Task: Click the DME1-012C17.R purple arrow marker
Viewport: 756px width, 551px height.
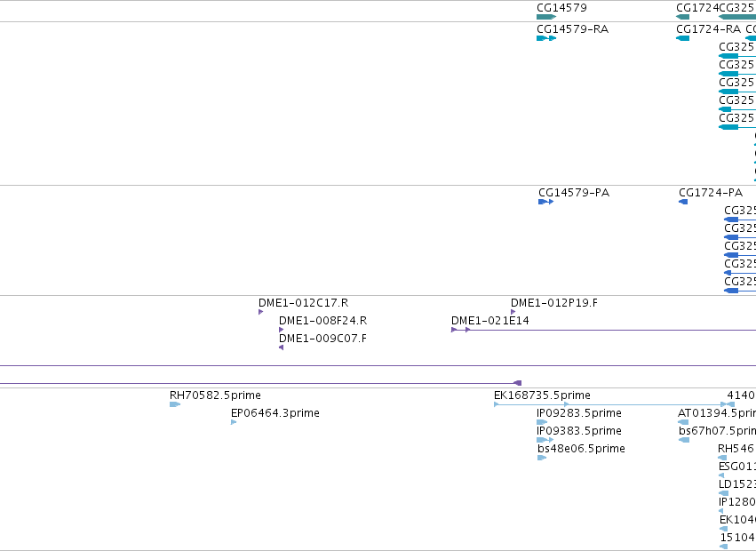Action: coord(261,312)
